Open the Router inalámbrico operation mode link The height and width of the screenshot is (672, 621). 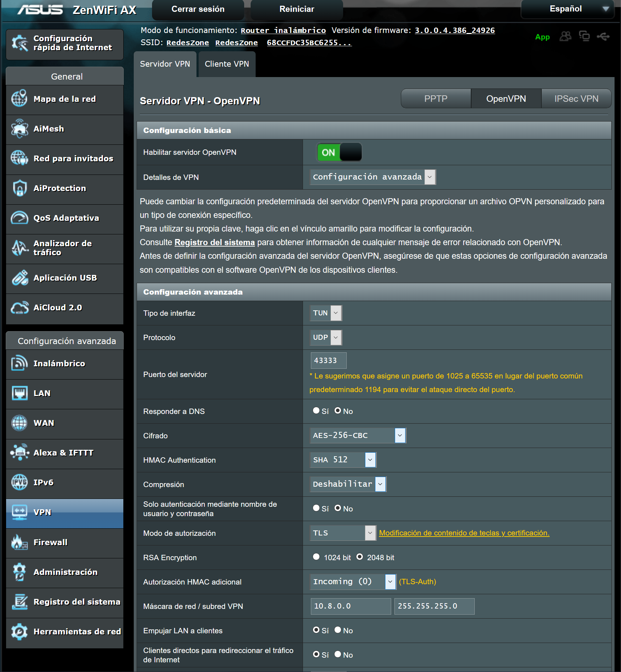tap(283, 30)
